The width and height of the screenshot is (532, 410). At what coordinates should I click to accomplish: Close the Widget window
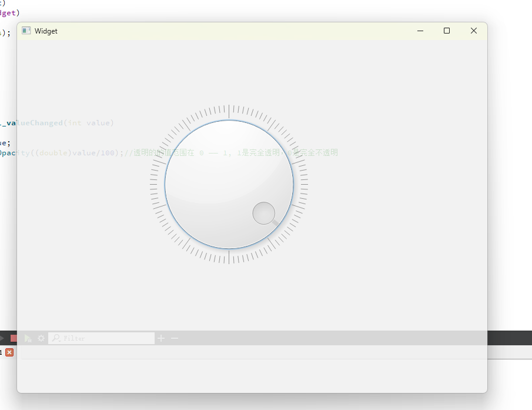[x=474, y=31]
